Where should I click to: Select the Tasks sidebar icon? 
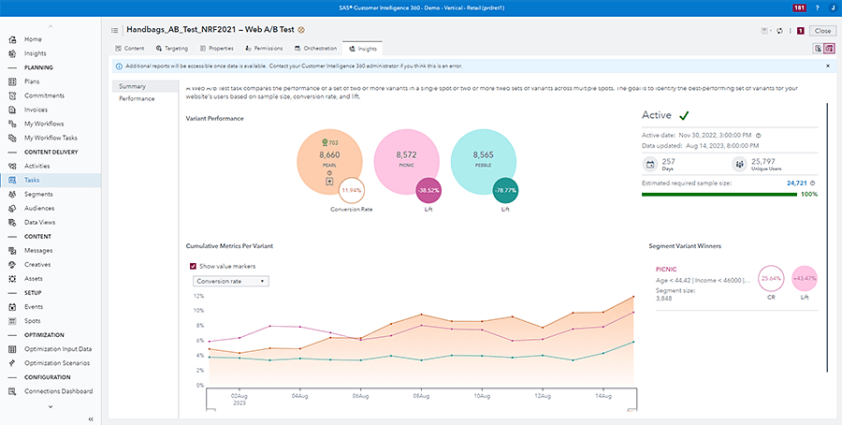[12, 180]
